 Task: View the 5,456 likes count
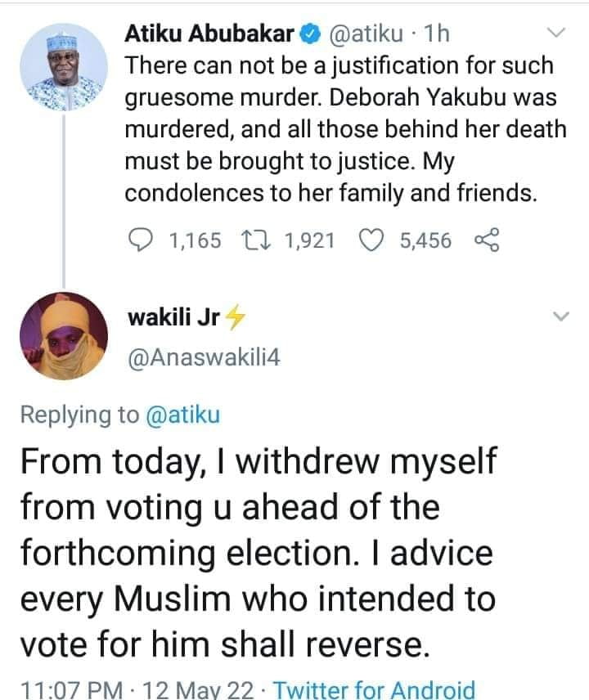click(425, 240)
